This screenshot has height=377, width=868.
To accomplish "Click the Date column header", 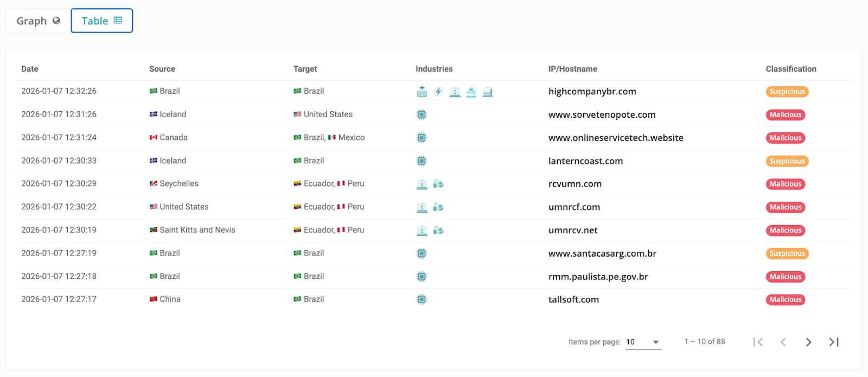I will click(30, 69).
